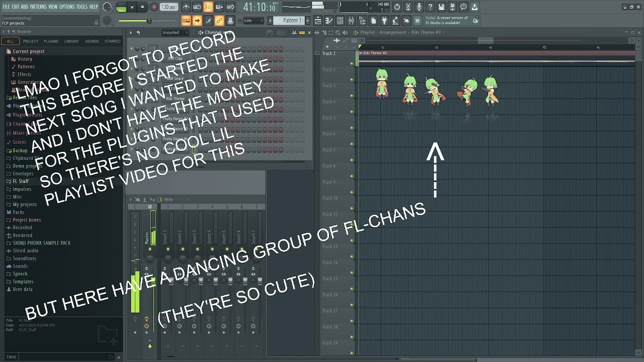The width and height of the screenshot is (644, 362).
Task: Click the 130.000 tempo field
Action: pyautogui.click(x=169, y=7)
